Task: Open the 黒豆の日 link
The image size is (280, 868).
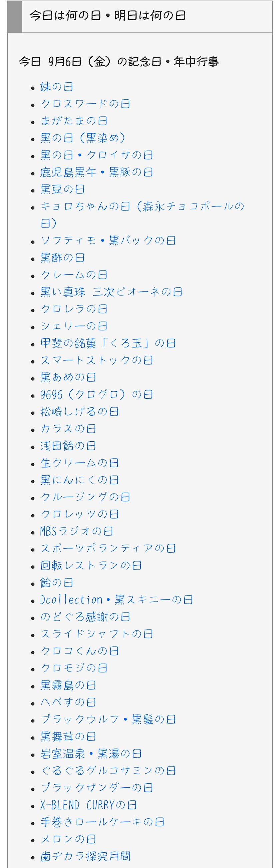Action: [62, 190]
